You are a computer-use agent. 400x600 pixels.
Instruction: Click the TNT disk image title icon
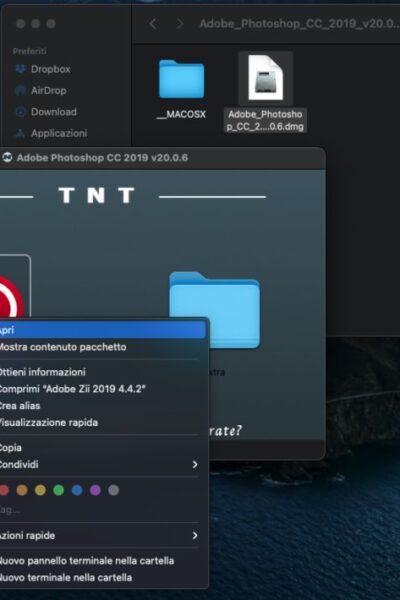point(7,158)
